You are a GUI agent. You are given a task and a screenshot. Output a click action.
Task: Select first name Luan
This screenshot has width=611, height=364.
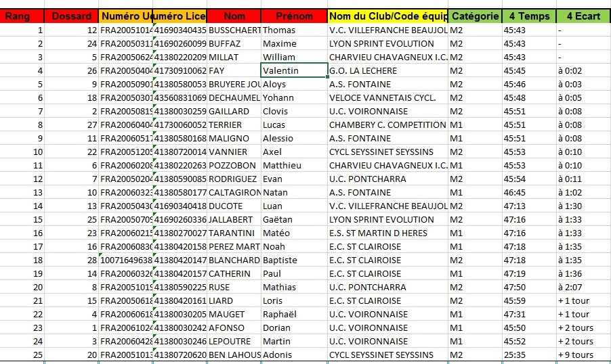coord(294,206)
